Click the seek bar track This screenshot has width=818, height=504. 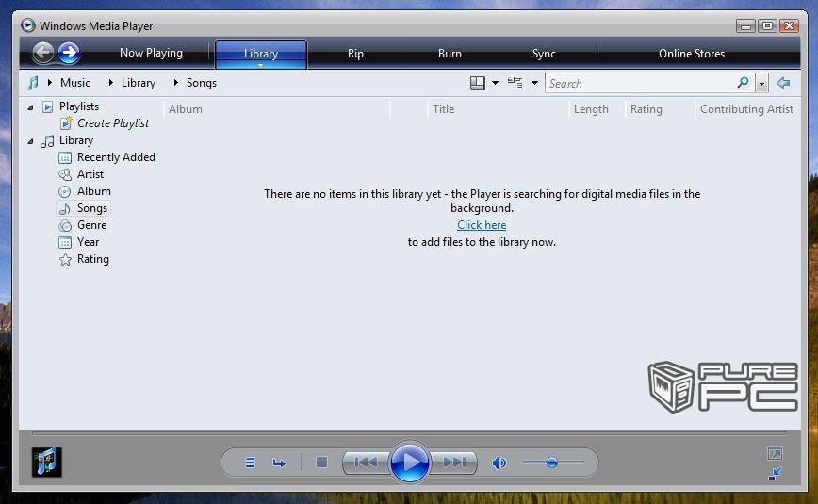[410, 433]
